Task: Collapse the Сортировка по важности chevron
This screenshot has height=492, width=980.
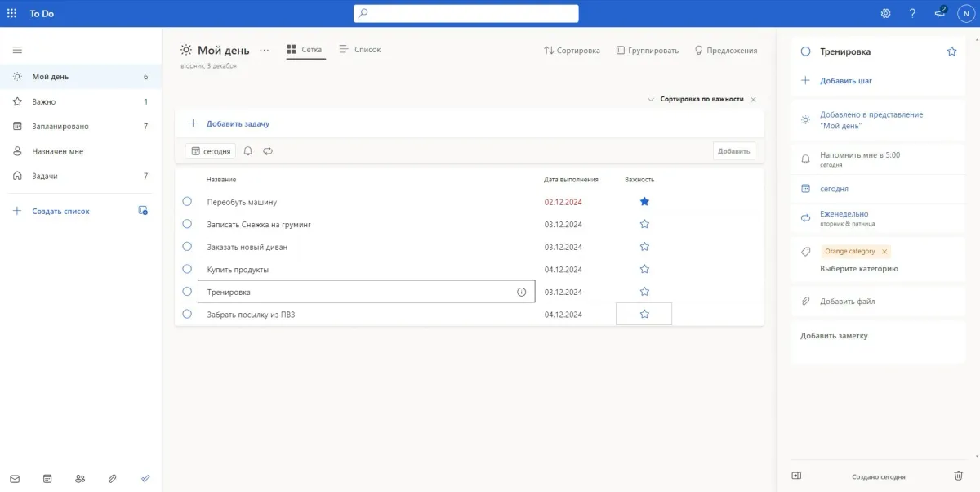Action: [x=651, y=99]
